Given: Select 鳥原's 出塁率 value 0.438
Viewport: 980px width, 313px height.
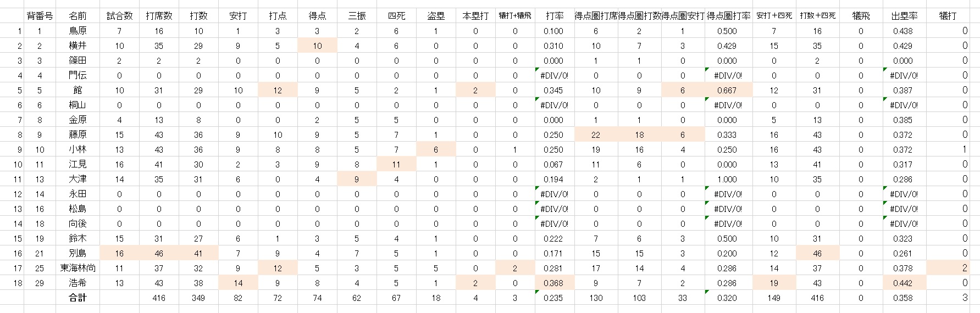Looking at the screenshot, I should pyautogui.click(x=904, y=31).
